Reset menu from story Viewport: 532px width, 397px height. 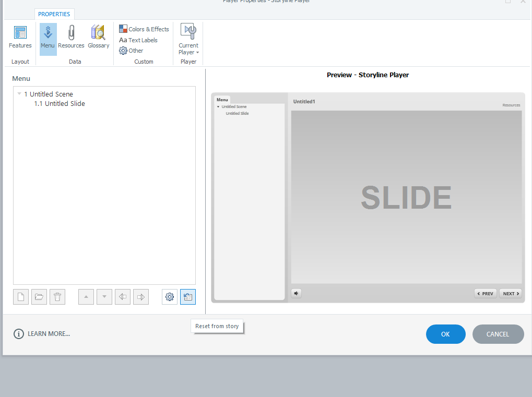click(188, 296)
